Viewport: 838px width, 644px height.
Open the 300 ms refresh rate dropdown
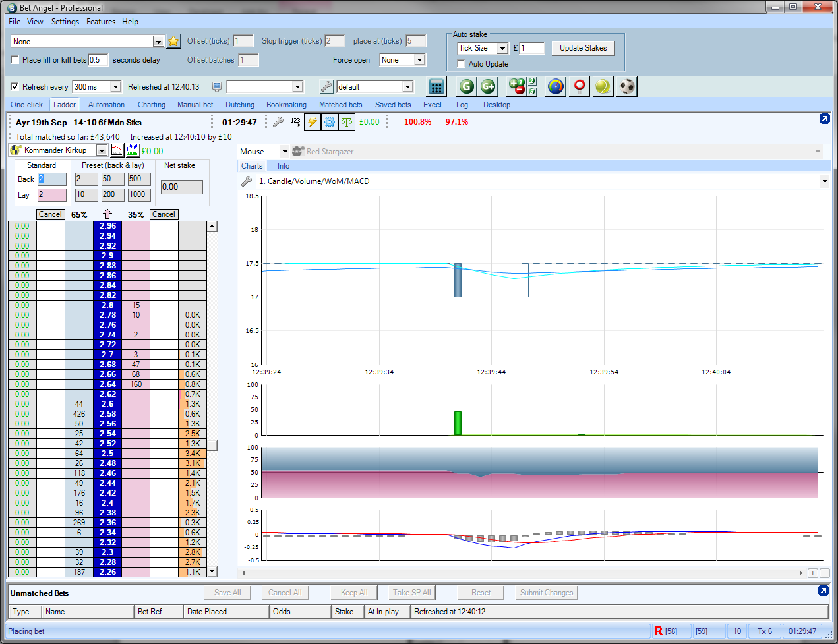click(115, 87)
